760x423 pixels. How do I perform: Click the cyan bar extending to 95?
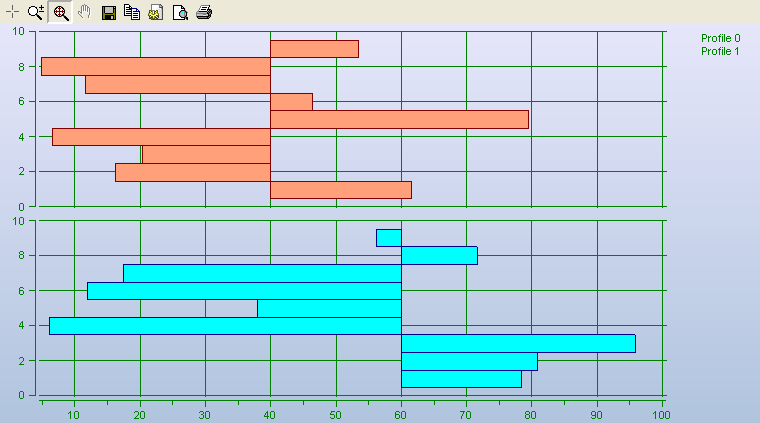(517, 343)
